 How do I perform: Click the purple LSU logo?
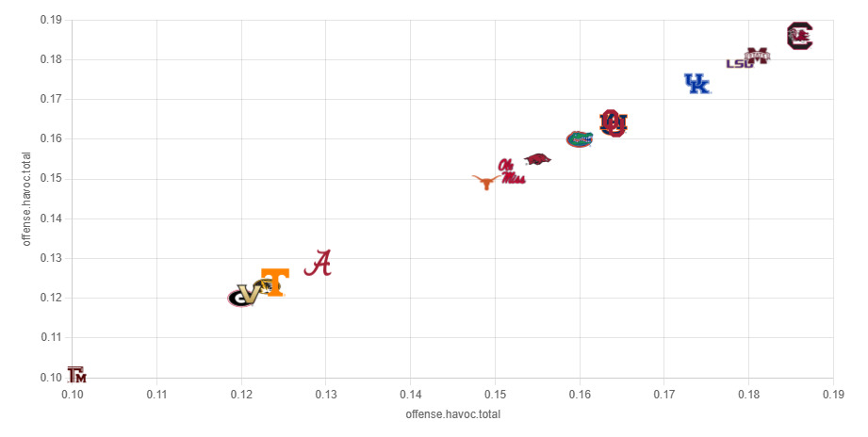pyautogui.click(x=738, y=64)
